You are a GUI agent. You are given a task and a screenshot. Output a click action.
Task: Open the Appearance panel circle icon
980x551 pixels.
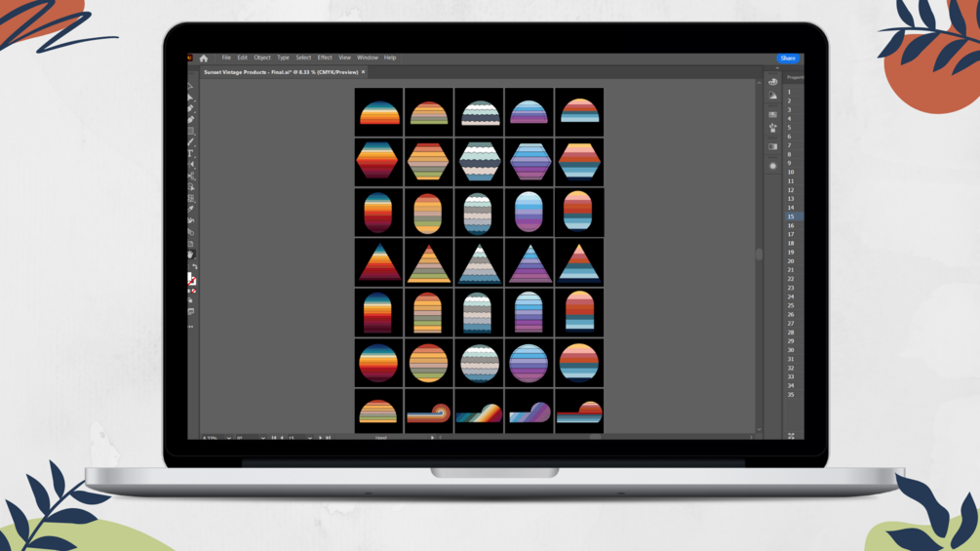pyautogui.click(x=772, y=166)
